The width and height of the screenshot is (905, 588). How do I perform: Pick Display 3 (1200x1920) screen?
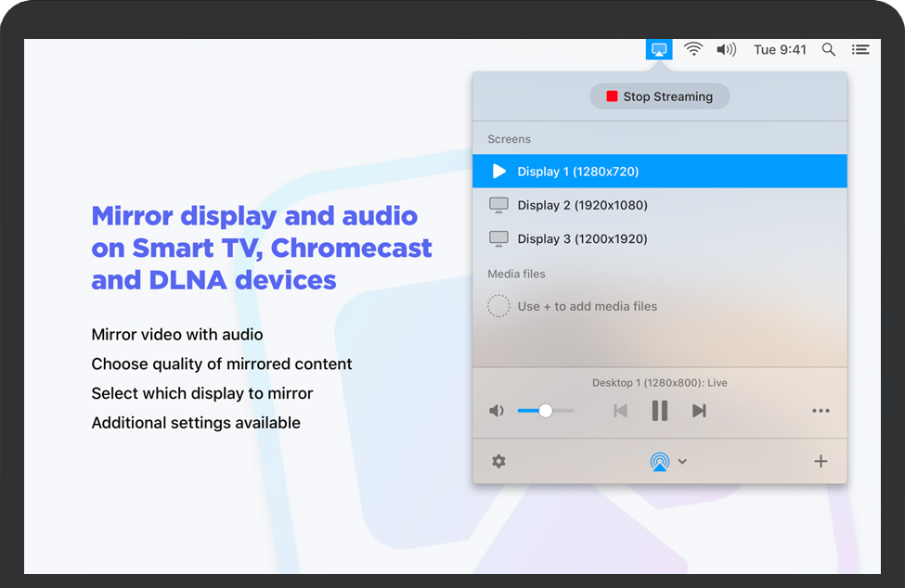(582, 238)
